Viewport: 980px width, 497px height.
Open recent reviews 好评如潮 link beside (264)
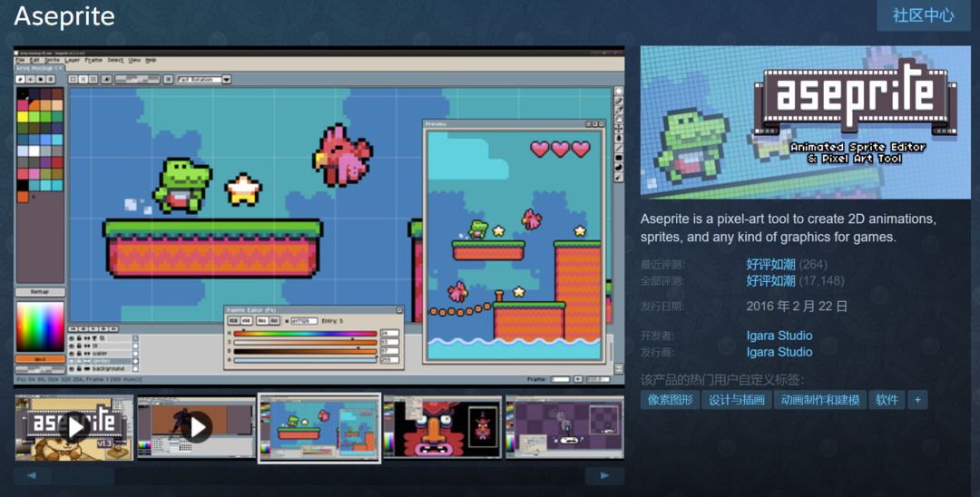(x=770, y=264)
